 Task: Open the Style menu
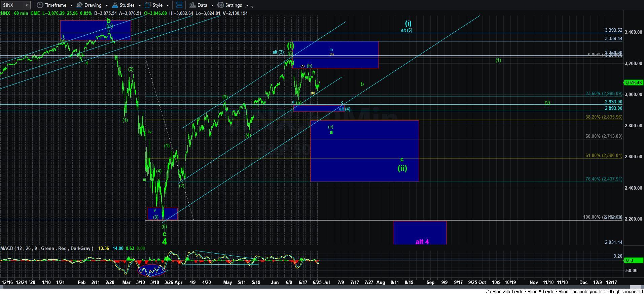[x=157, y=5]
